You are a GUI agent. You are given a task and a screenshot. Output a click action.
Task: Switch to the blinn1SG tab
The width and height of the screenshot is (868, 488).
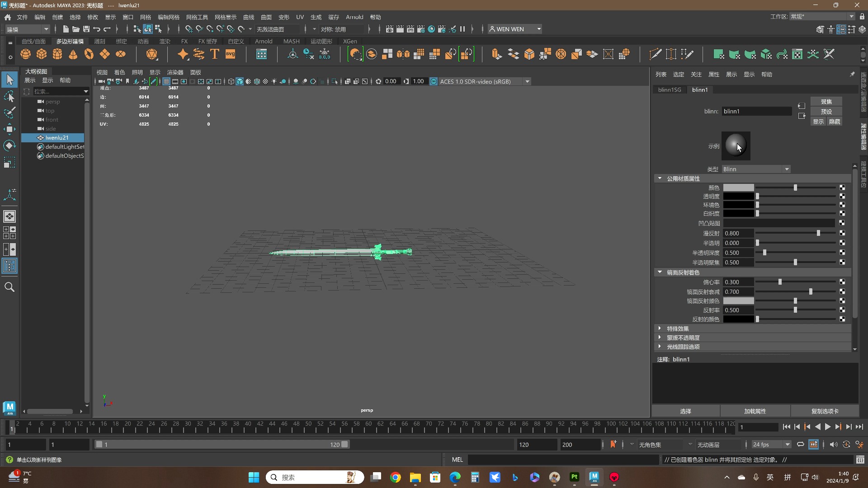669,90
